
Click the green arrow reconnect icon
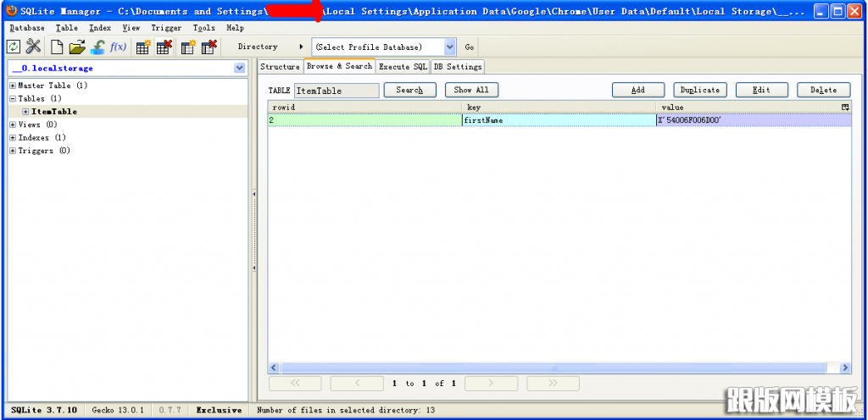point(97,47)
